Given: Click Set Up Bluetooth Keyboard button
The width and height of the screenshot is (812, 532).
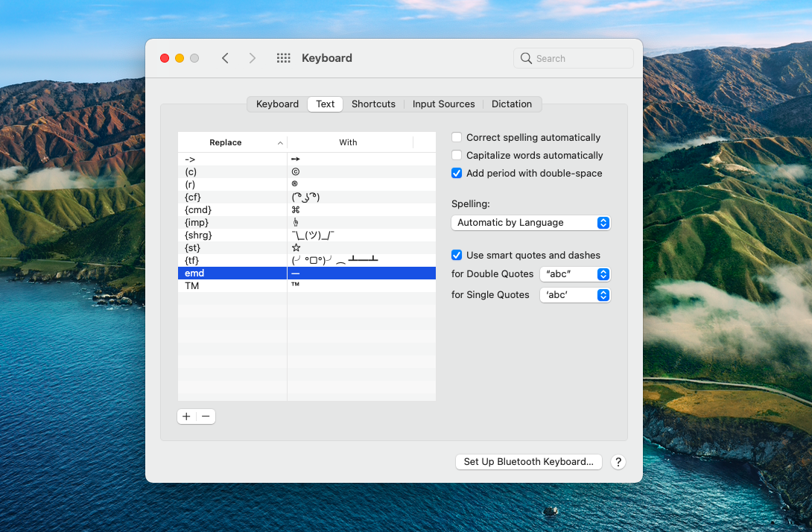Looking at the screenshot, I should [x=528, y=462].
